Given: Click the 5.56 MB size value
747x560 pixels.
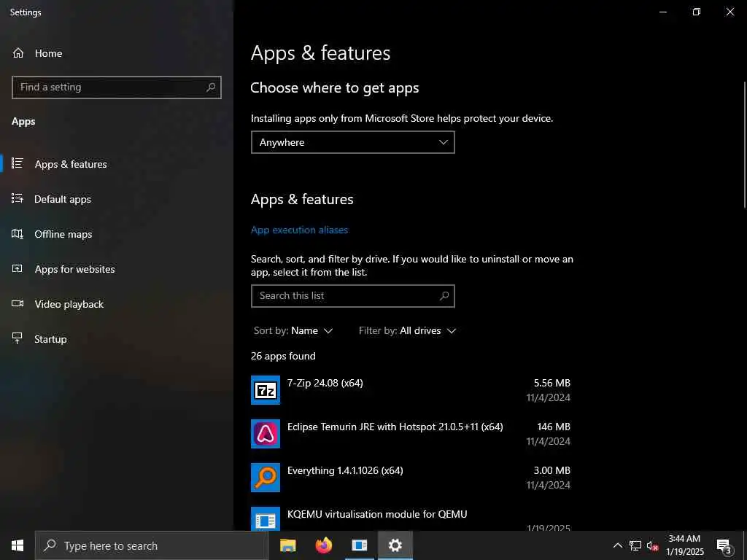Looking at the screenshot, I should click(551, 383).
